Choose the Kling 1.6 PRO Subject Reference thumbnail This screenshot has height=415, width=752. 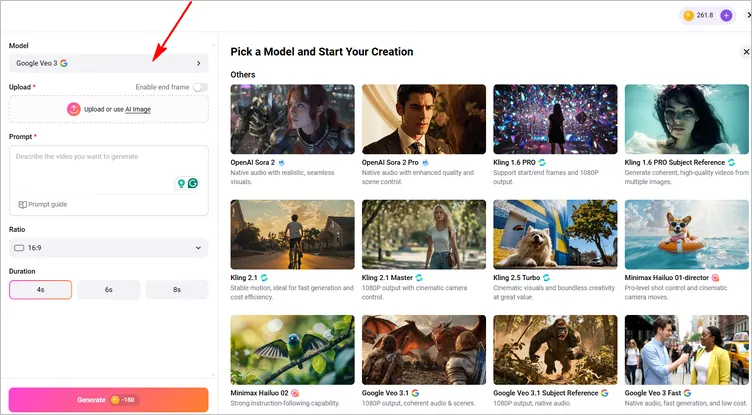click(687, 119)
